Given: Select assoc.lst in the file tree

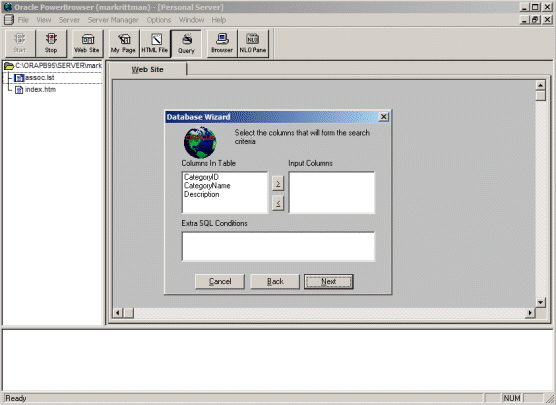Looking at the screenshot, I should click(x=39, y=78).
